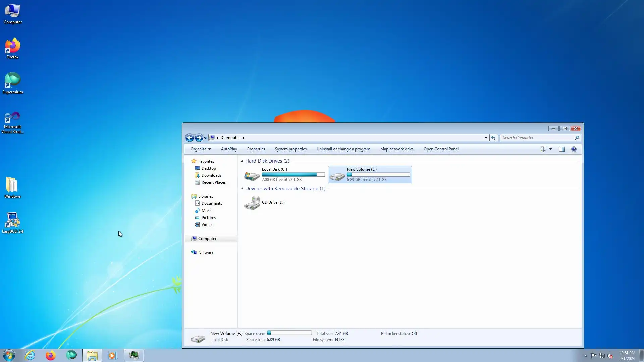The height and width of the screenshot is (362, 644).
Task: Click Map network drive
Action: coord(397,149)
